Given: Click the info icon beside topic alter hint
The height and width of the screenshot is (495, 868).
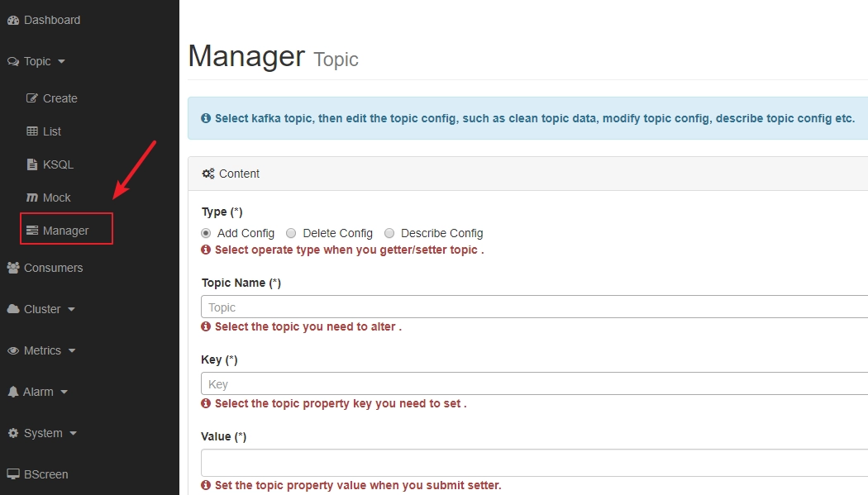Looking at the screenshot, I should [x=206, y=327].
